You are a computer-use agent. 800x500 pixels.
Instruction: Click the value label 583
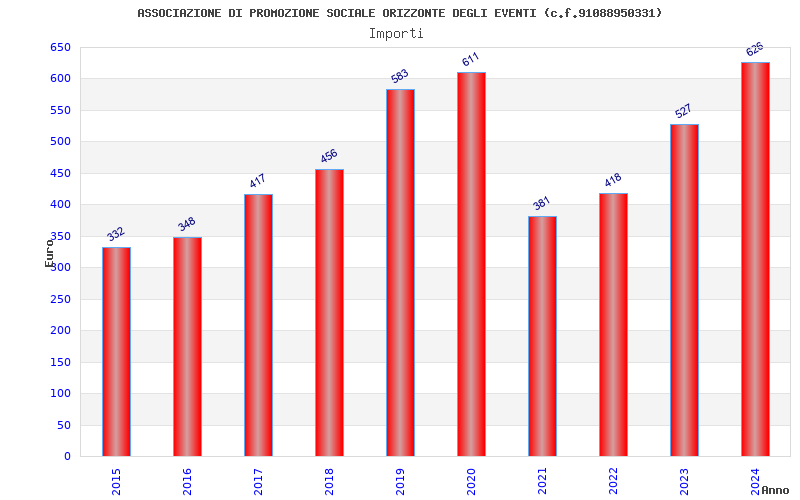tap(399, 76)
